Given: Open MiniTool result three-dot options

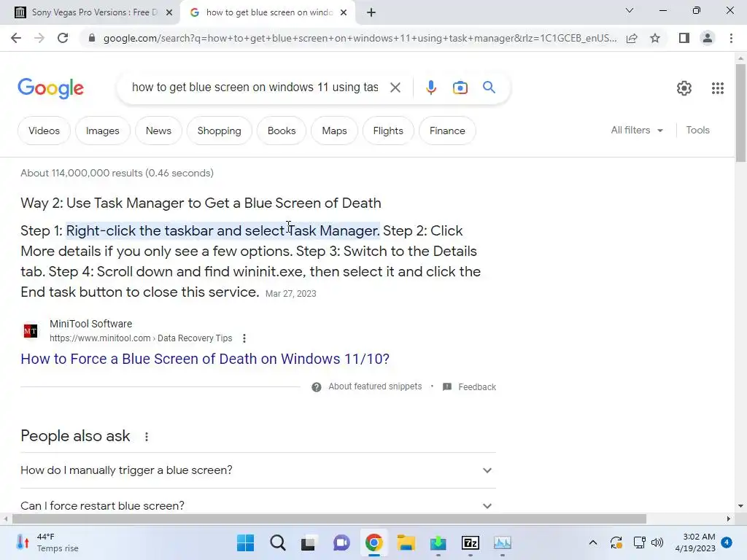Looking at the screenshot, I should 244,338.
